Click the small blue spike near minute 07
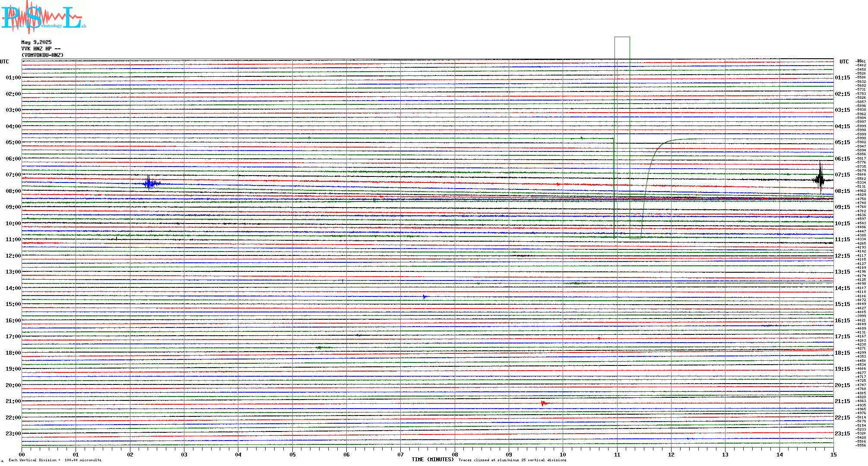Screen dimensions: 868x466 click(x=424, y=296)
